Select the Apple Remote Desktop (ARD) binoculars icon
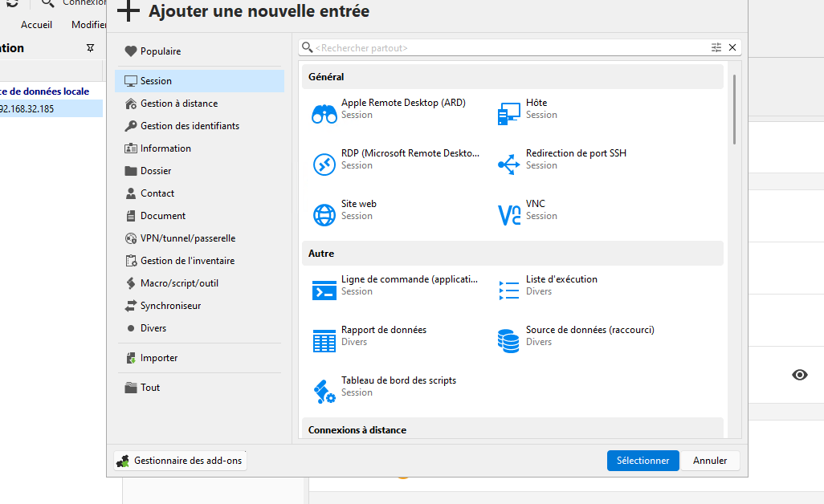 [x=324, y=114]
